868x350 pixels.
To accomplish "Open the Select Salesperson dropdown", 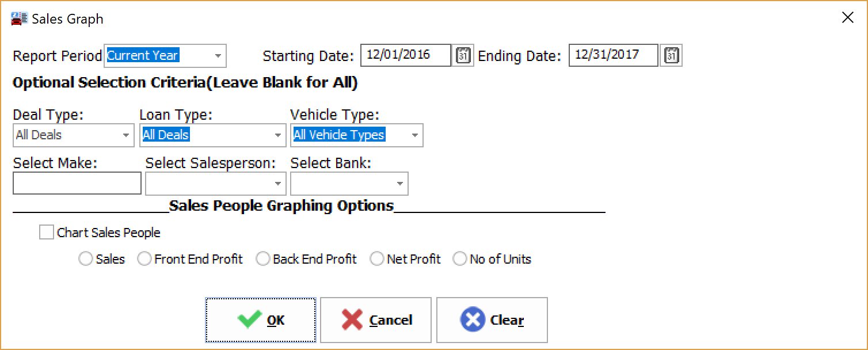I will [x=278, y=183].
